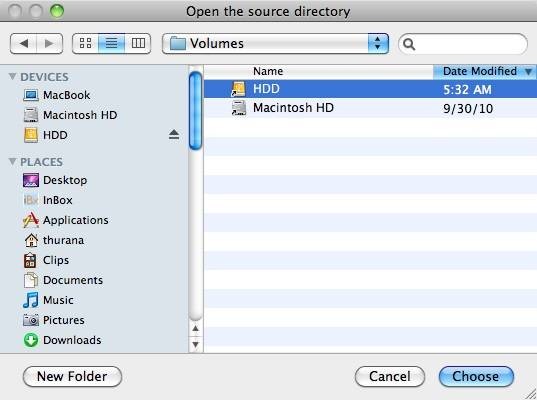Go back using the left arrow button
Viewport: 537px width, 400px height.
point(23,43)
